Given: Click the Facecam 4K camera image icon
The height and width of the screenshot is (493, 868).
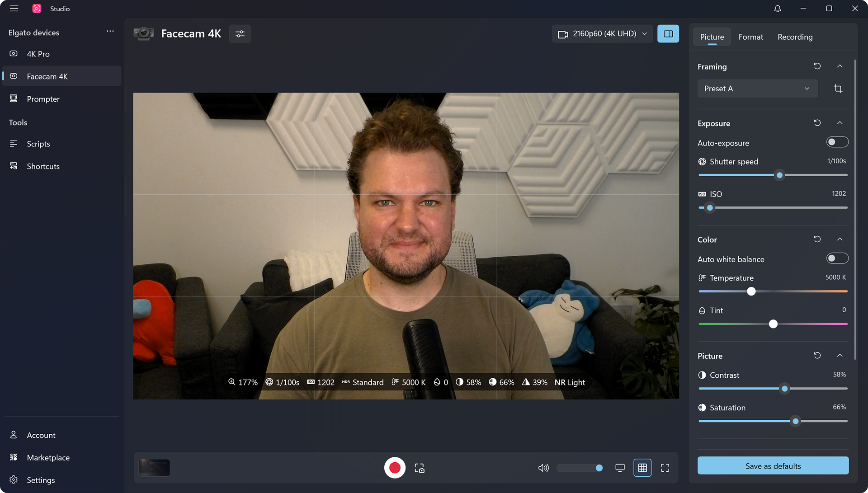Looking at the screenshot, I should click(x=144, y=34).
